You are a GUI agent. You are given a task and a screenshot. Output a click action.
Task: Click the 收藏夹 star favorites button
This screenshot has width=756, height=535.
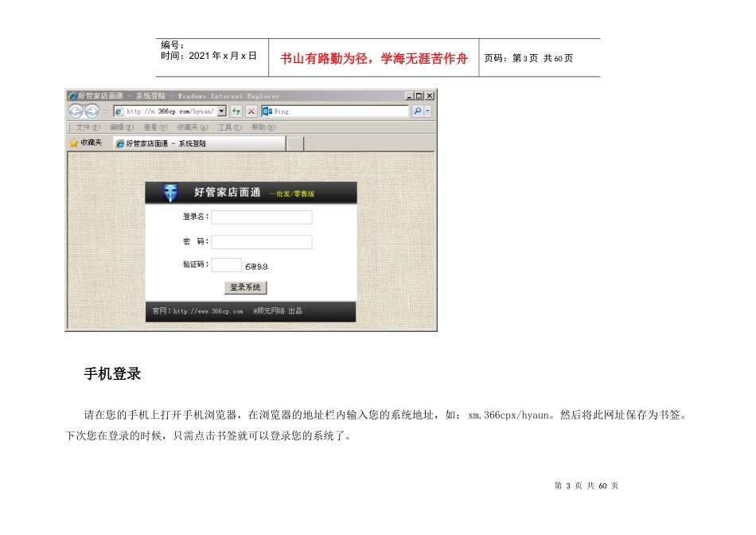click(x=86, y=143)
